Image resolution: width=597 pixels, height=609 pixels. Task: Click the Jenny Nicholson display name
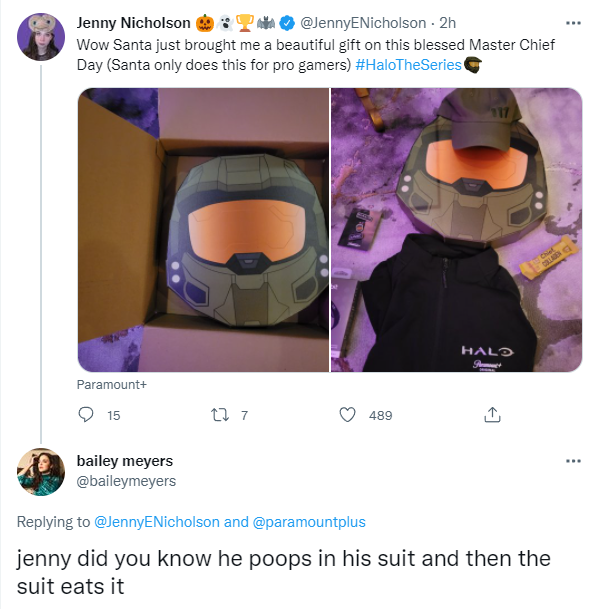(x=134, y=23)
